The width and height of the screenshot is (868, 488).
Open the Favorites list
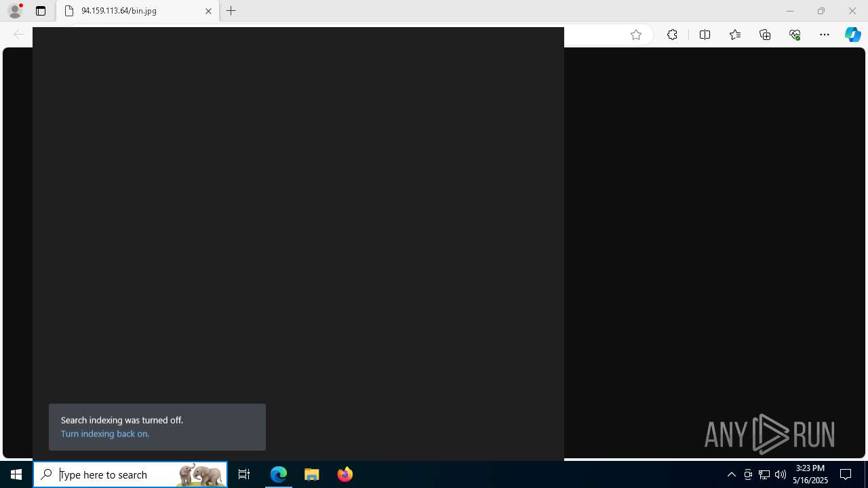735,35
